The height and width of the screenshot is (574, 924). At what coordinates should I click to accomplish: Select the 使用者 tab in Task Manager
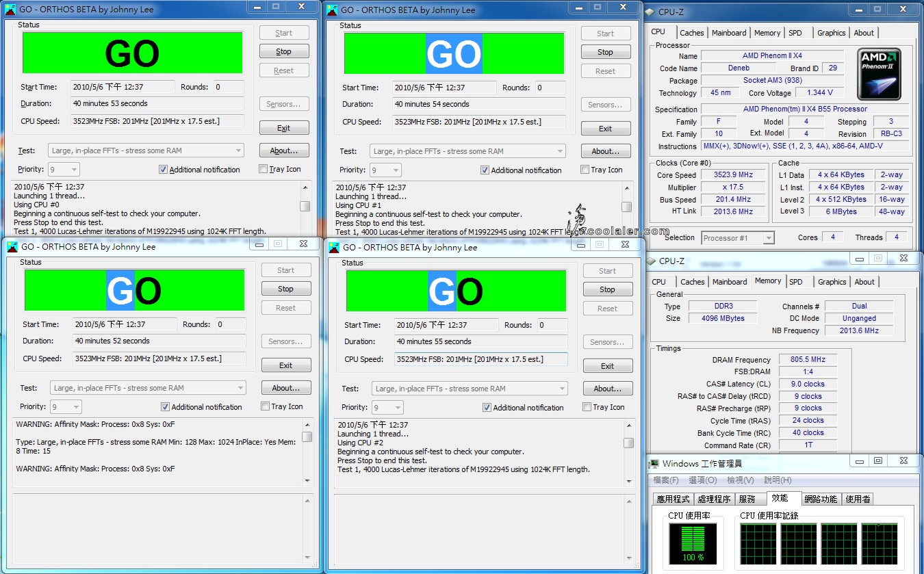tap(858, 499)
